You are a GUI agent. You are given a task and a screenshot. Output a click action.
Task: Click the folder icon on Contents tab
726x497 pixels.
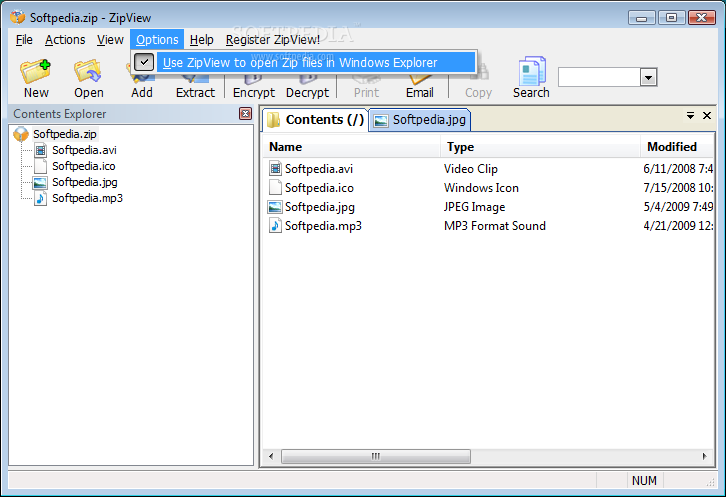273,120
